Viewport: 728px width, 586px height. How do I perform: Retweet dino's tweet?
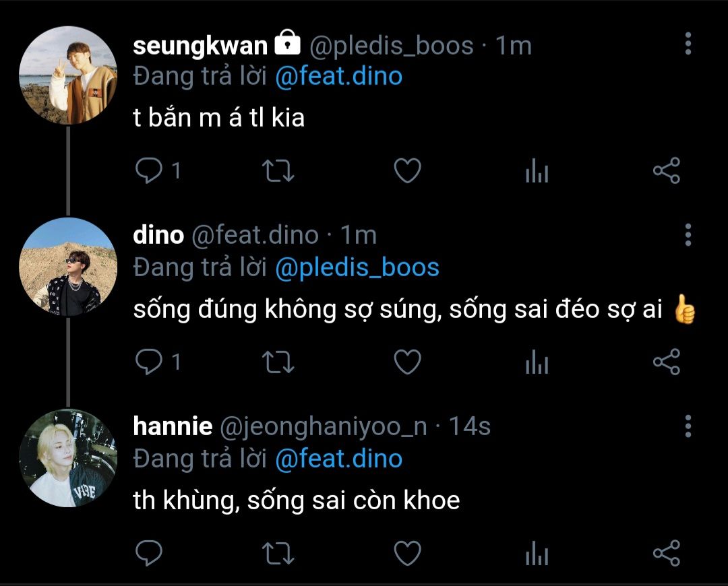tap(277, 363)
